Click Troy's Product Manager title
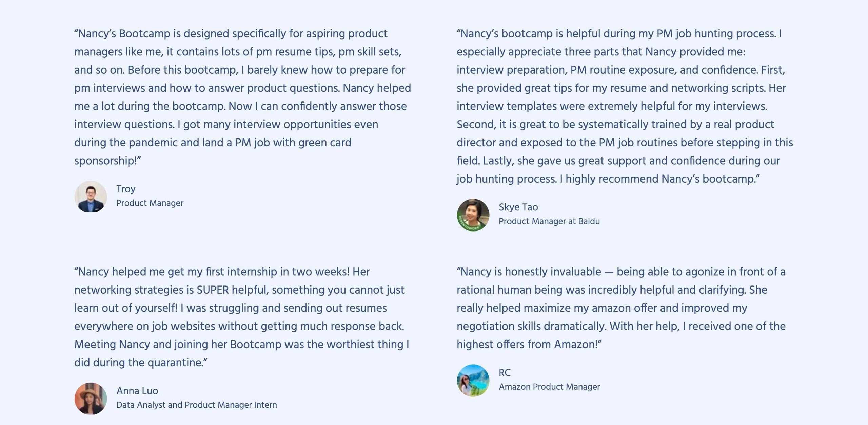Screen dimensions: 868x425 click(x=150, y=203)
